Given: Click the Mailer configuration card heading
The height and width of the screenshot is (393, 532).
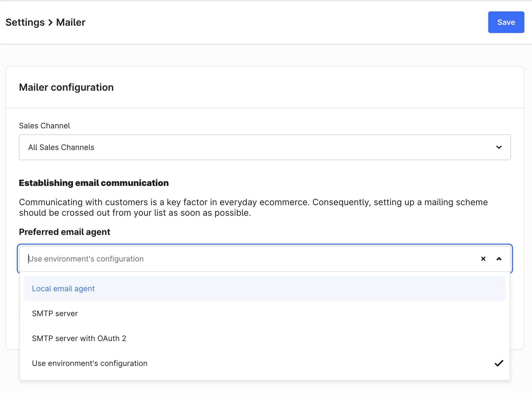Looking at the screenshot, I should (66, 87).
